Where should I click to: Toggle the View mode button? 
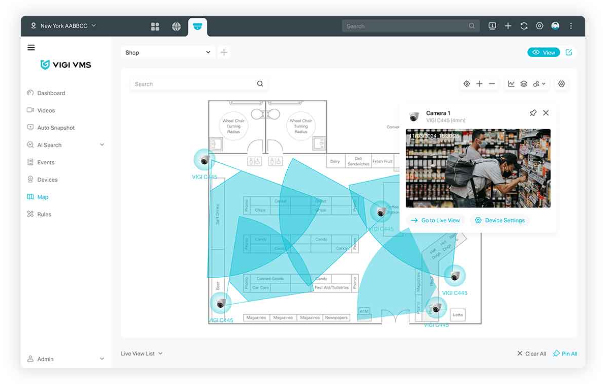pos(544,52)
